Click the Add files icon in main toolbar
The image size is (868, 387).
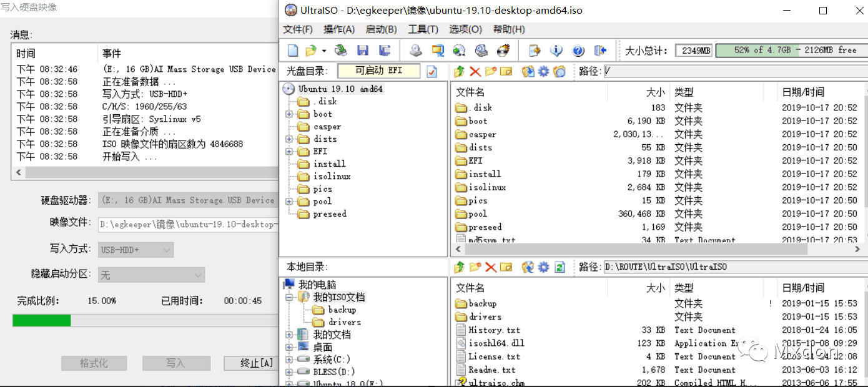[x=534, y=51]
